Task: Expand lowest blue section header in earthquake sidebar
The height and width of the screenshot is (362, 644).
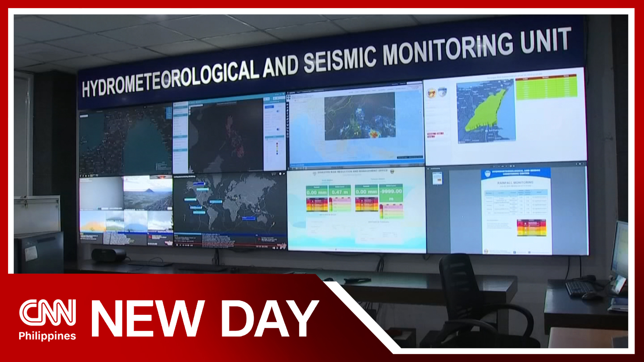Action: click(x=180, y=150)
